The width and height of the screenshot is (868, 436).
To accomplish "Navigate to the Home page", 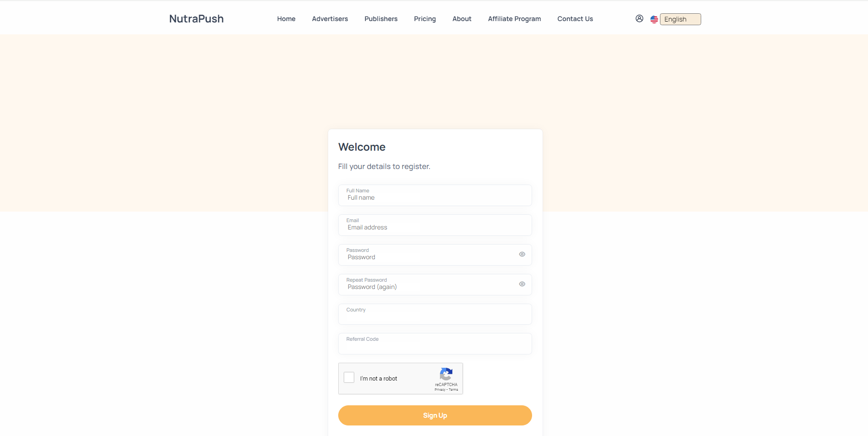I will click(286, 19).
